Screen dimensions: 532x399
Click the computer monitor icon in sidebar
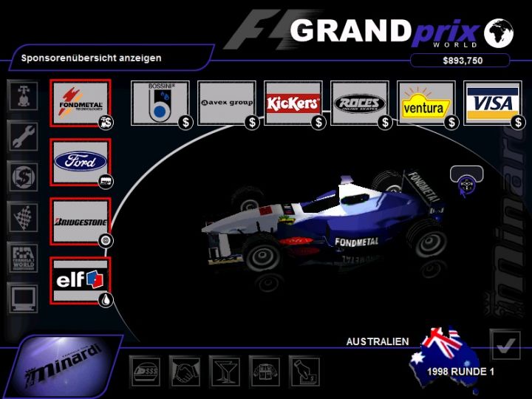click(21, 299)
